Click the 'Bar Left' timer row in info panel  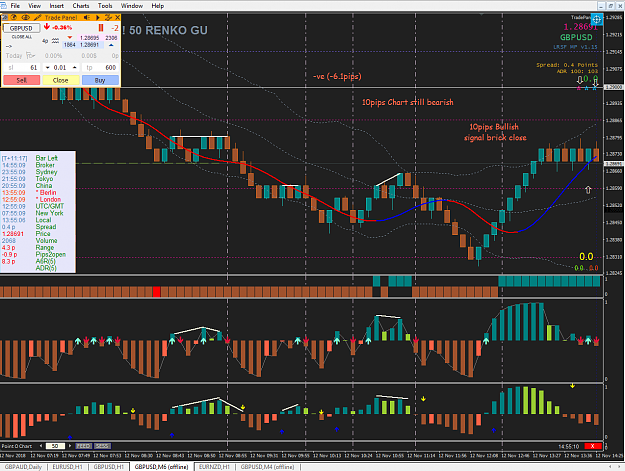coord(30,158)
